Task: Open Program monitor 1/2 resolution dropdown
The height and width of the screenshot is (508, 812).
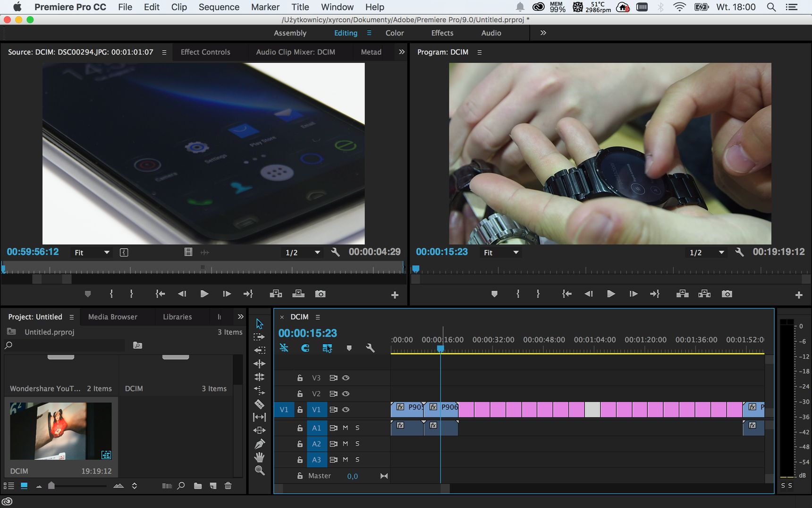Action: click(x=707, y=252)
